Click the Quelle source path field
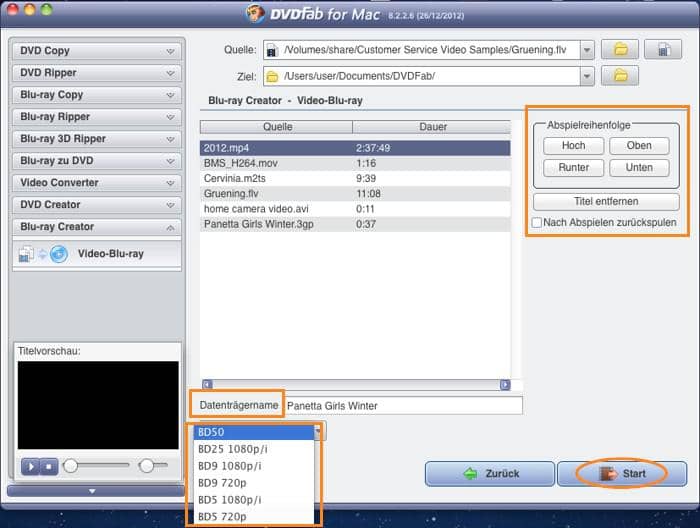Viewport: 700px width, 528px height. pyautogui.click(x=422, y=50)
